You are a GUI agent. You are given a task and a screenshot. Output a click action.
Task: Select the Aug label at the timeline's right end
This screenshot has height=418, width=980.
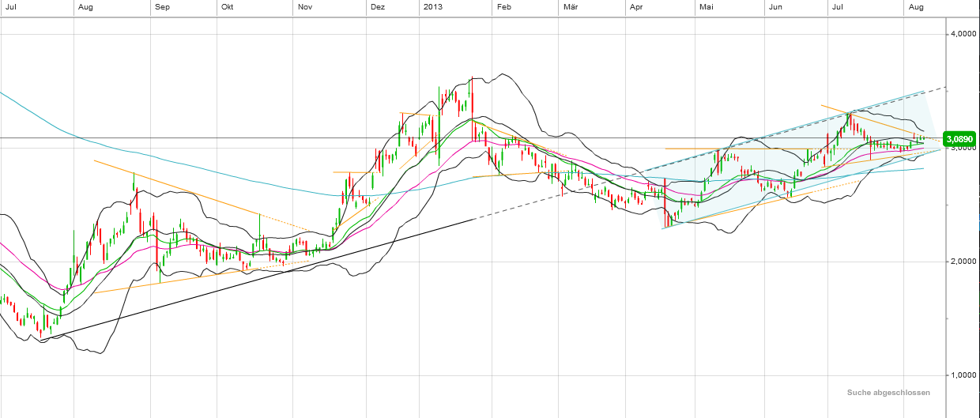click(917, 6)
